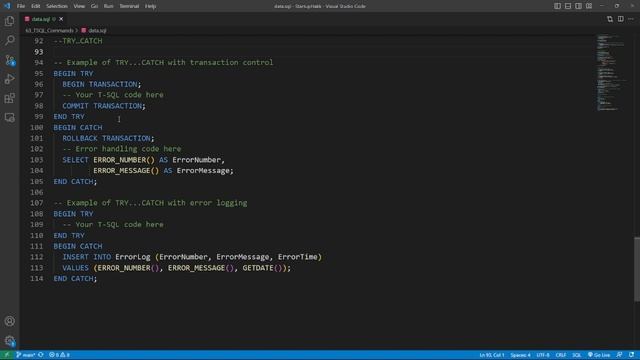
Task: Click 'ERROR_NUMBER() AS ErrorNumber' on line 103
Action: click(x=157, y=160)
